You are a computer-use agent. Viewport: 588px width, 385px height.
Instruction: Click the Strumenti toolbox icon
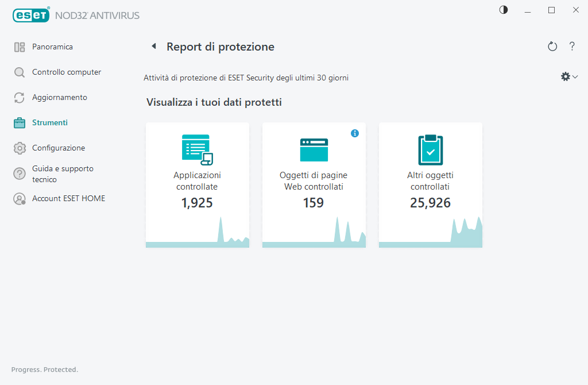click(x=20, y=122)
